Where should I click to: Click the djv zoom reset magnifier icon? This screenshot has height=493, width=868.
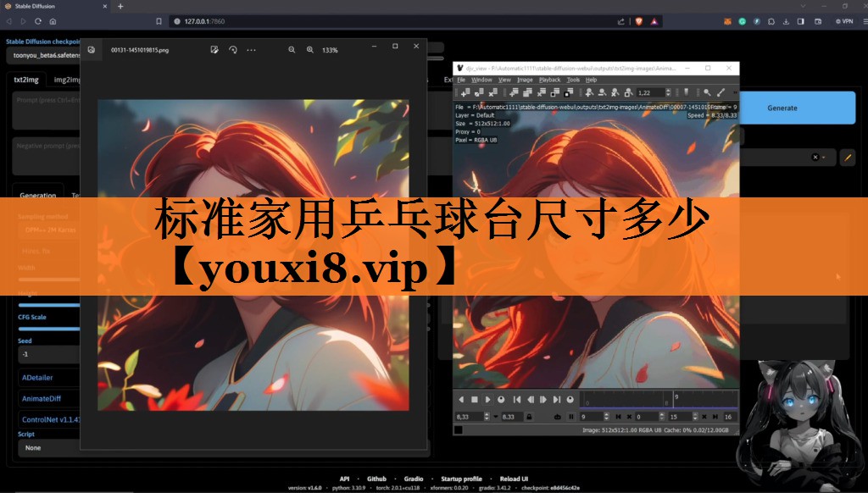coord(615,92)
